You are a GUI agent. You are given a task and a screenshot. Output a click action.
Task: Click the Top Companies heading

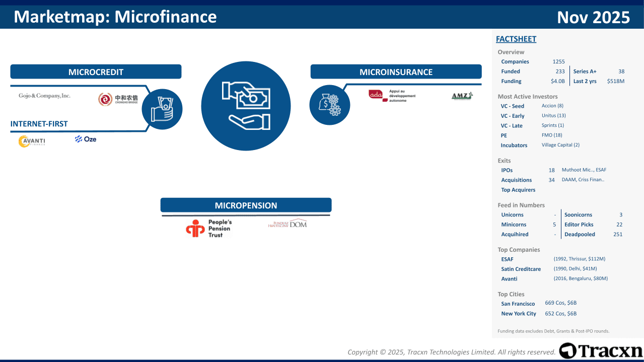pos(519,250)
